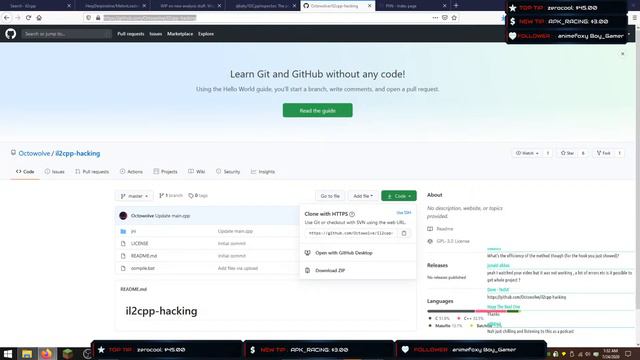This screenshot has width=640, height=360.
Task: Go back with browser back arrow
Action: pyautogui.click(x=7, y=18)
